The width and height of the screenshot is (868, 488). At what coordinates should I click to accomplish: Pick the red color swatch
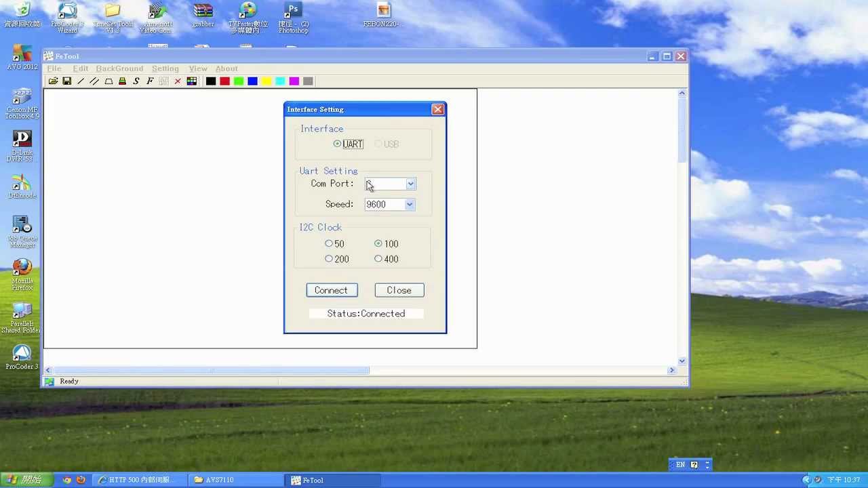click(224, 81)
